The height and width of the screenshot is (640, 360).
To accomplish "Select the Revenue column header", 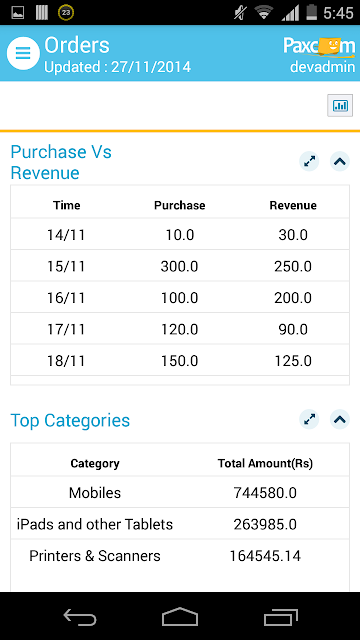I will point(293,205).
